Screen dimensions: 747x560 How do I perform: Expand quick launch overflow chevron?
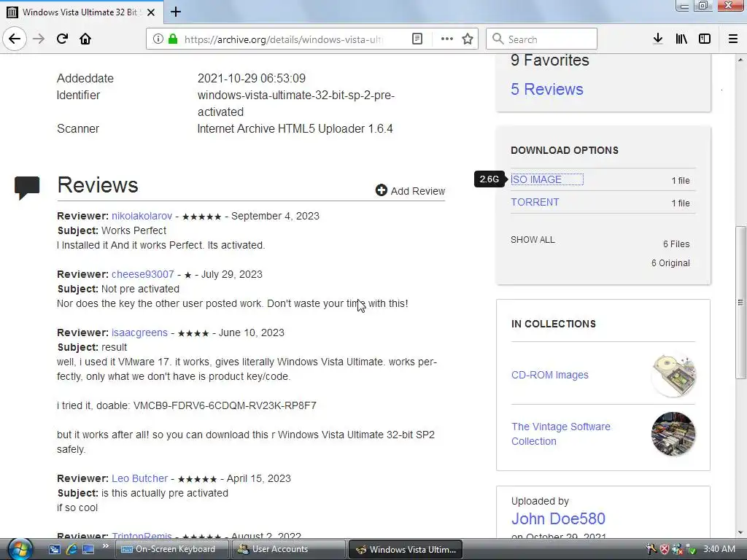105,545
